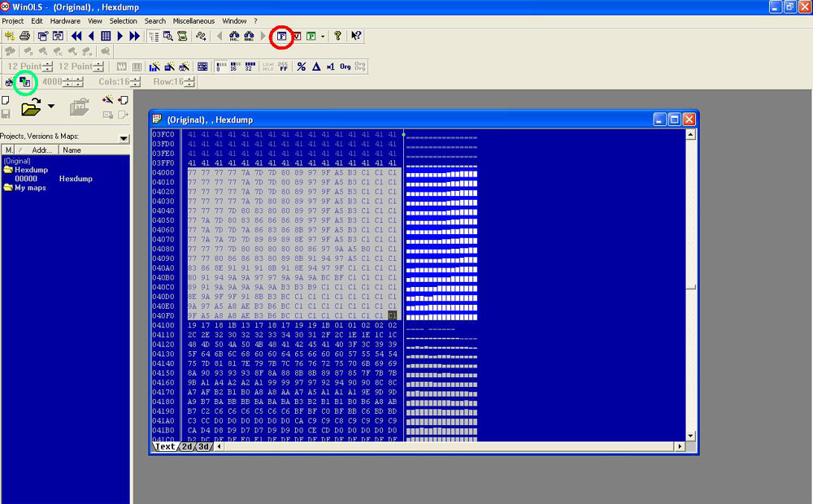Click address row 04000 in hexdump

(163, 172)
